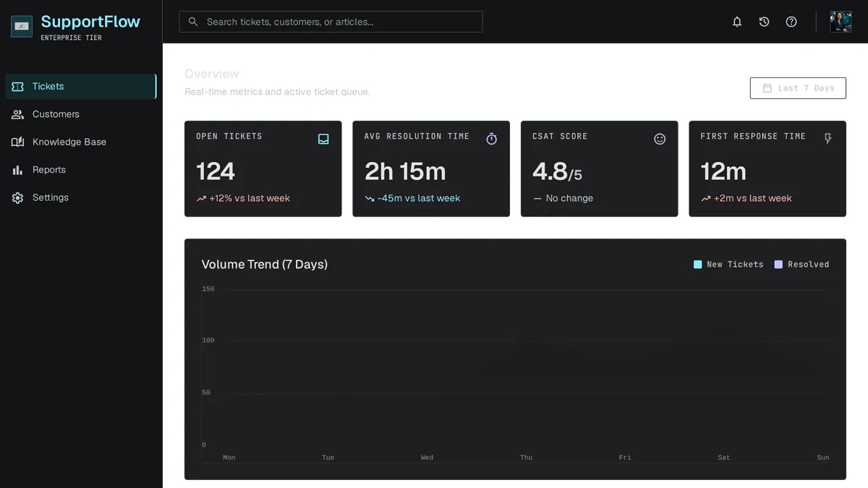Image resolution: width=868 pixels, height=488 pixels.
Task: Click the Knowledge Base book icon
Action: click(x=17, y=142)
